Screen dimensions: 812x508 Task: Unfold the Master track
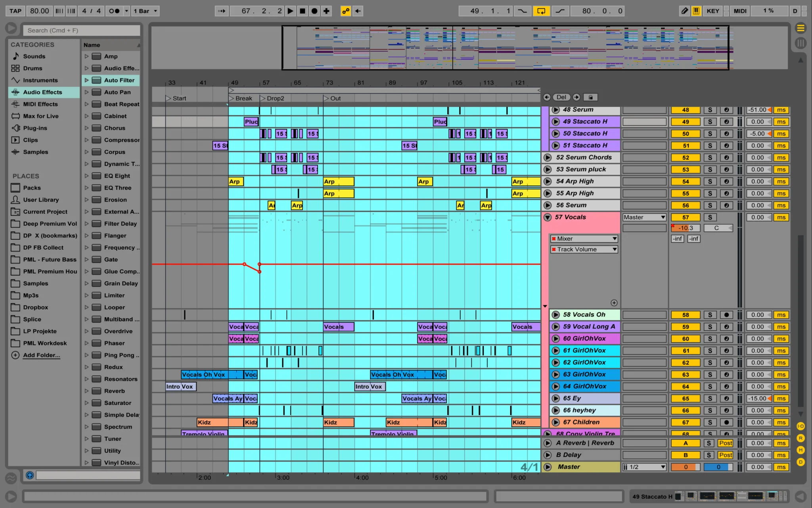click(548, 467)
